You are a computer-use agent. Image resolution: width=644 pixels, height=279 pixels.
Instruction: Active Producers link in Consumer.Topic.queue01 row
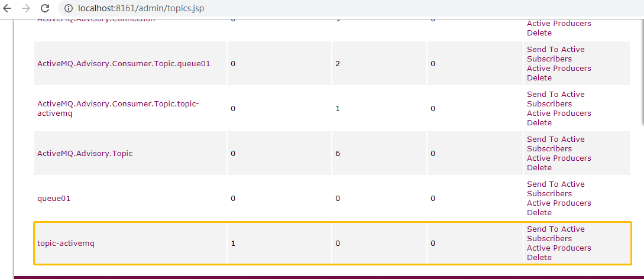click(x=559, y=68)
